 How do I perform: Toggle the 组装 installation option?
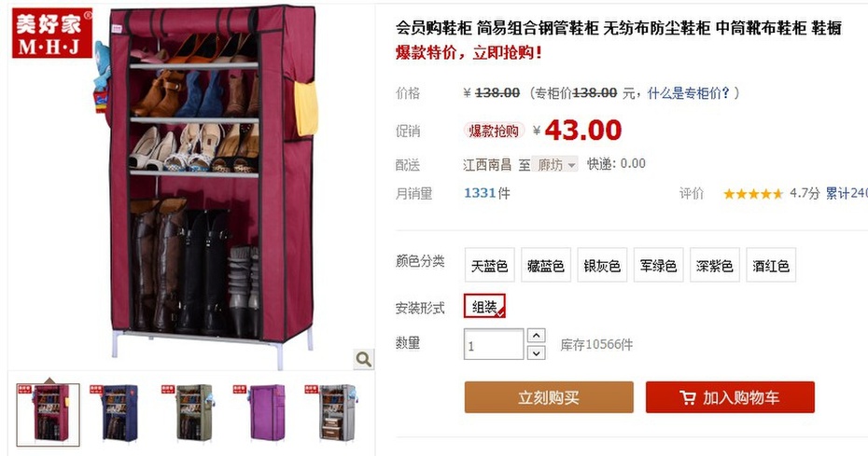tap(485, 306)
